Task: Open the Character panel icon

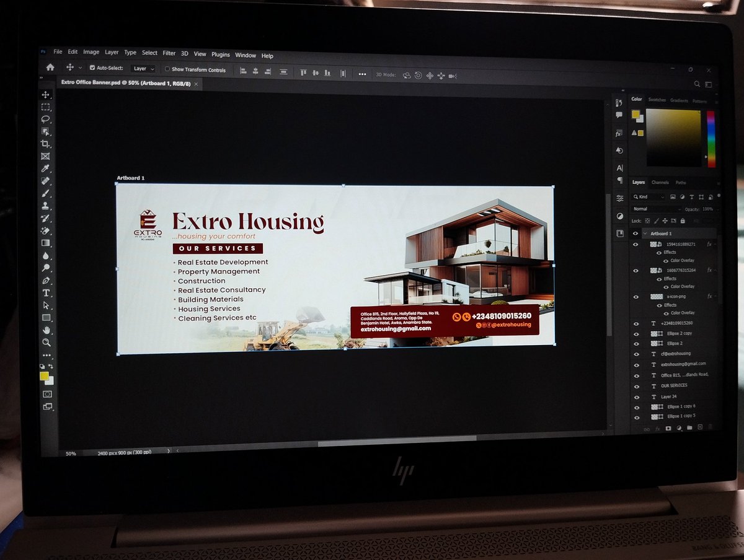Action: pyautogui.click(x=619, y=168)
